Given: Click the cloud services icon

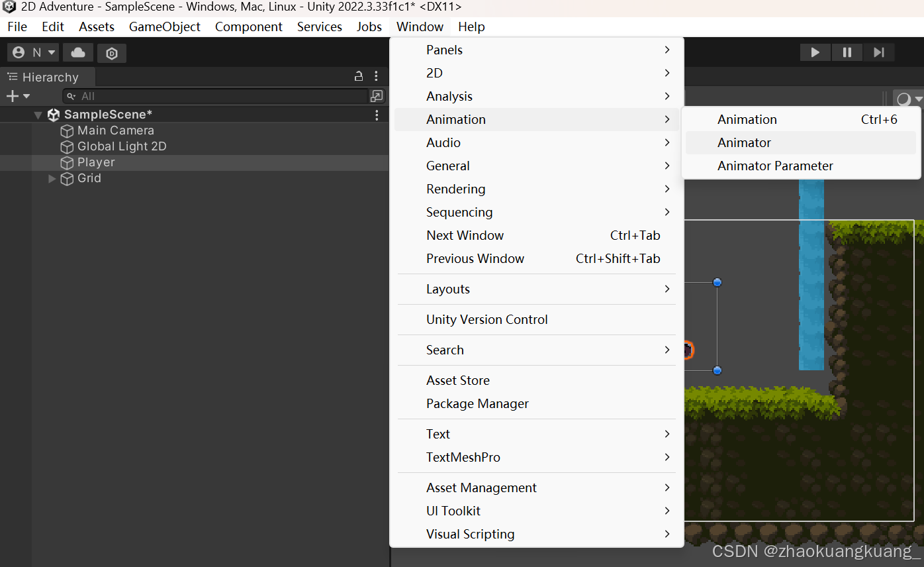Looking at the screenshot, I should 78,52.
